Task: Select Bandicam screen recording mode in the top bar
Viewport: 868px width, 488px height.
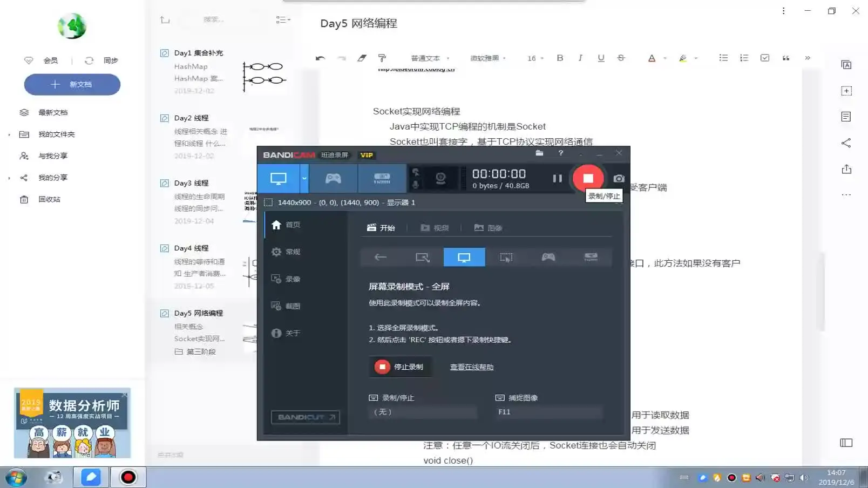Action: [x=279, y=179]
